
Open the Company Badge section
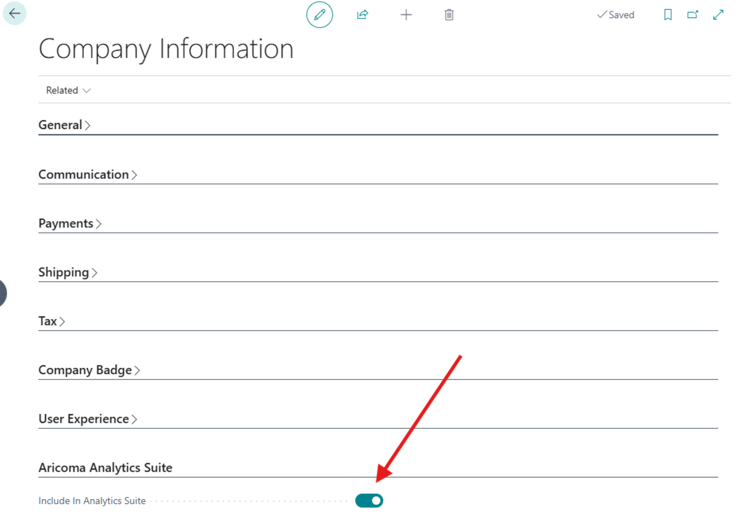[89, 370]
